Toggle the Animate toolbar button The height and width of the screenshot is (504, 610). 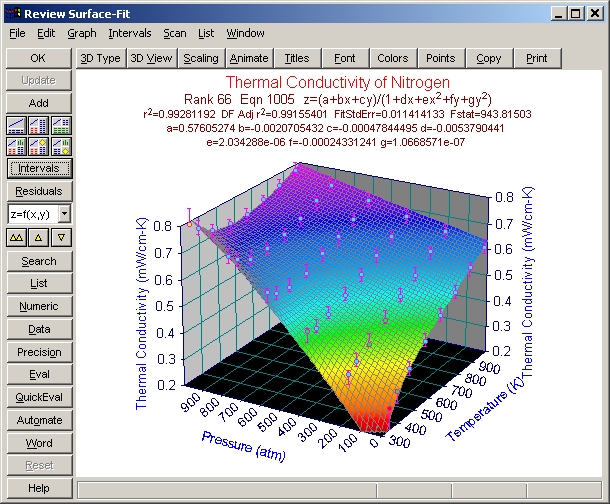(249, 58)
